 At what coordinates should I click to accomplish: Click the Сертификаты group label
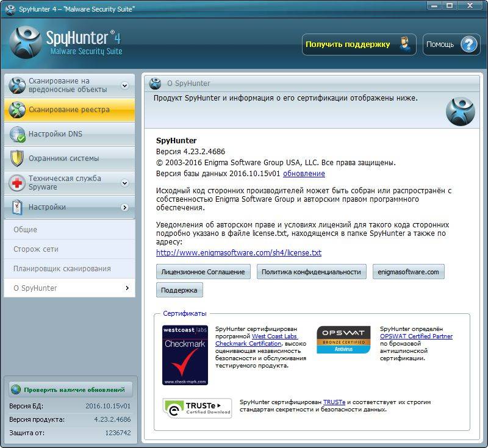[x=185, y=313]
